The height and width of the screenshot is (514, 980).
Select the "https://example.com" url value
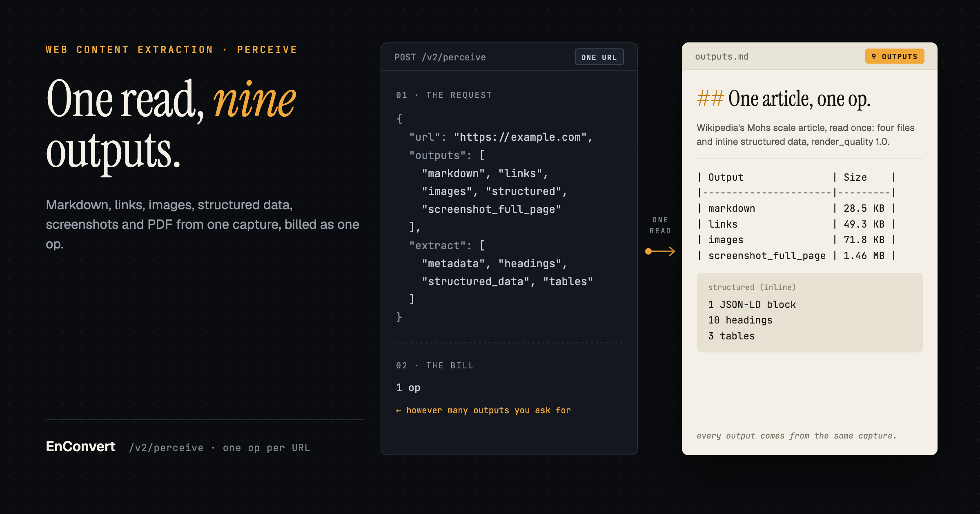[x=520, y=137]
